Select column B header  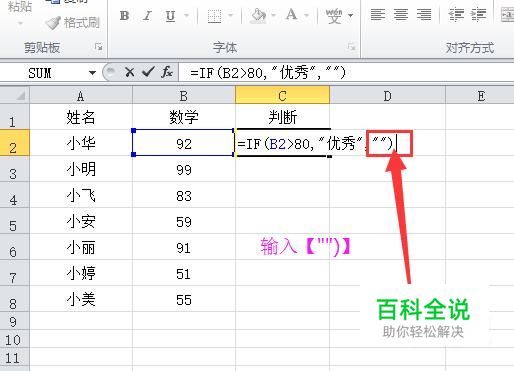(184, 96)
